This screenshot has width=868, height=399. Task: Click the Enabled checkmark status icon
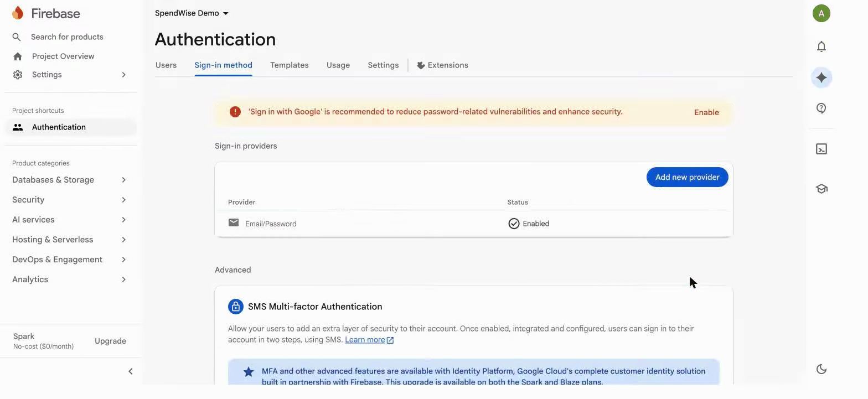click(514, 224)
